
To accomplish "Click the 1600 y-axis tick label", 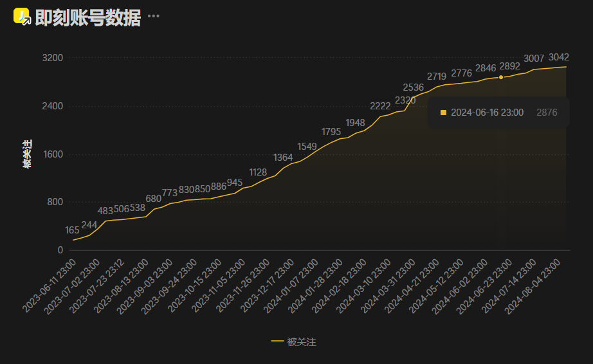I will pyautogui.click(x=53, y=154).
